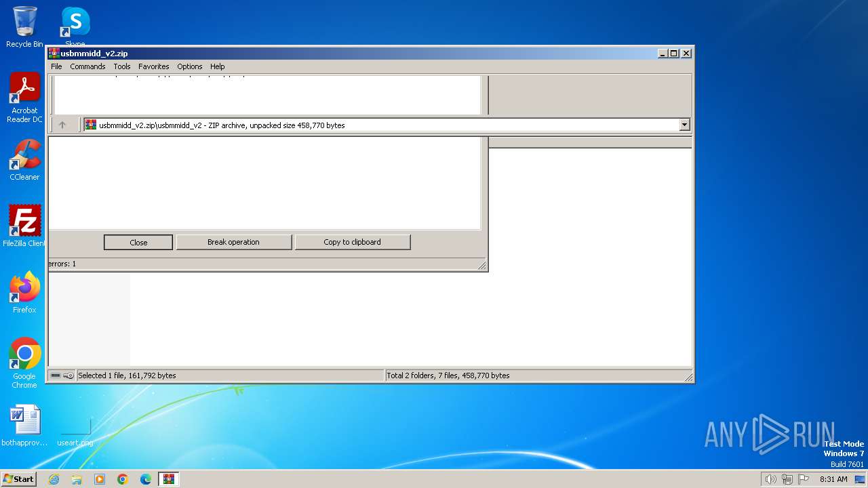Viewport: 868px width, 488px height.
Task: Open Microsoft Edge from the taskbar
Action: (x=146, y=479)
